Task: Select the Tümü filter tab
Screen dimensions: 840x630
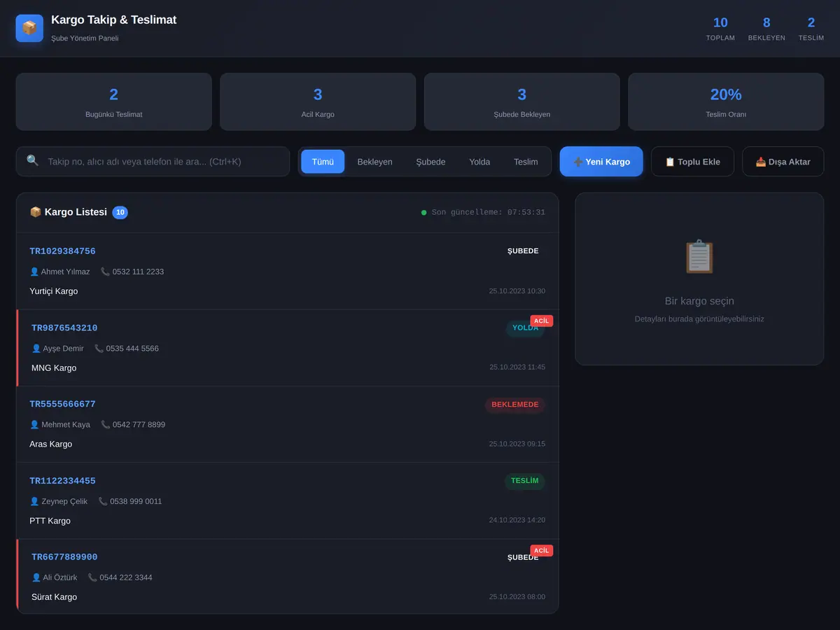Action: pyautogui.click(x=323, y=162)
